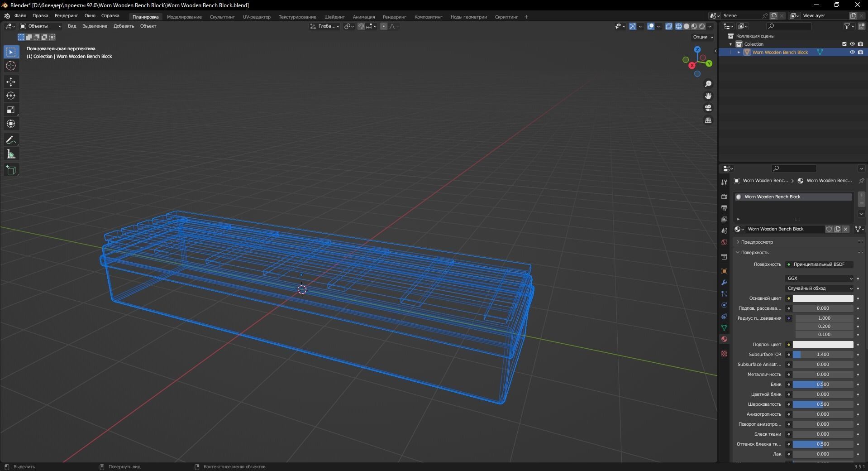Activate the Rotate tool
This screenshot has height=471, width=868.
(11, 96)
